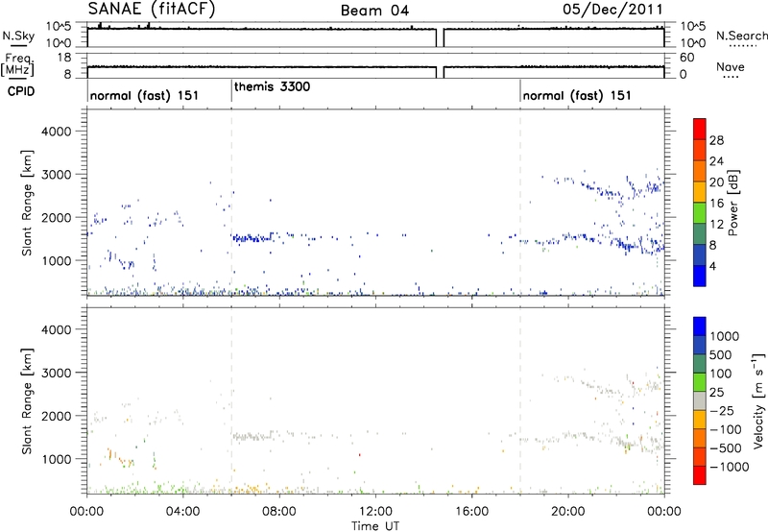768x532 pixels.
Task: Click the '60' Nave axis tick label
Action: click(x=686, y=58)
